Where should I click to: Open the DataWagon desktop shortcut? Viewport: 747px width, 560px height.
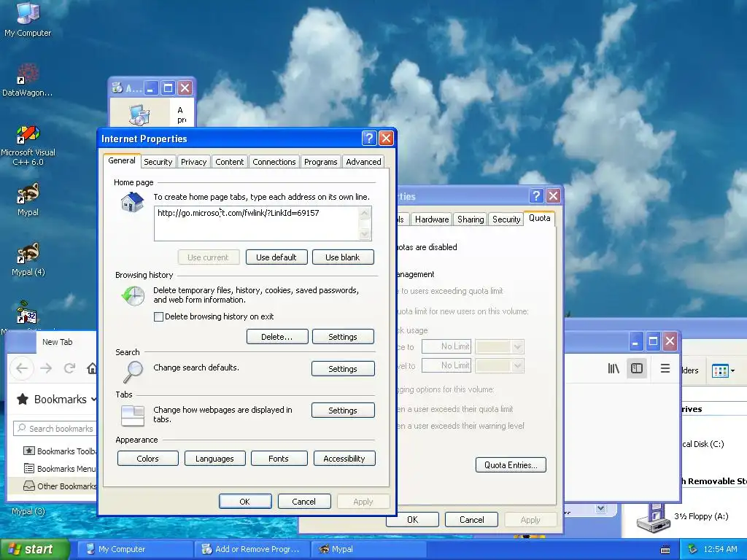click(28, 79)
